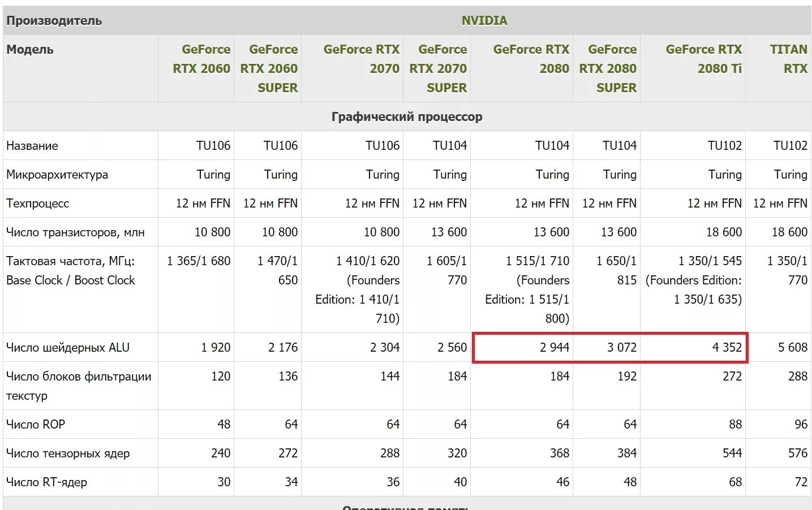Click the GeForce RTX 2080 SUPER header
The image size is (812, 510).
[x=608, y=68]
